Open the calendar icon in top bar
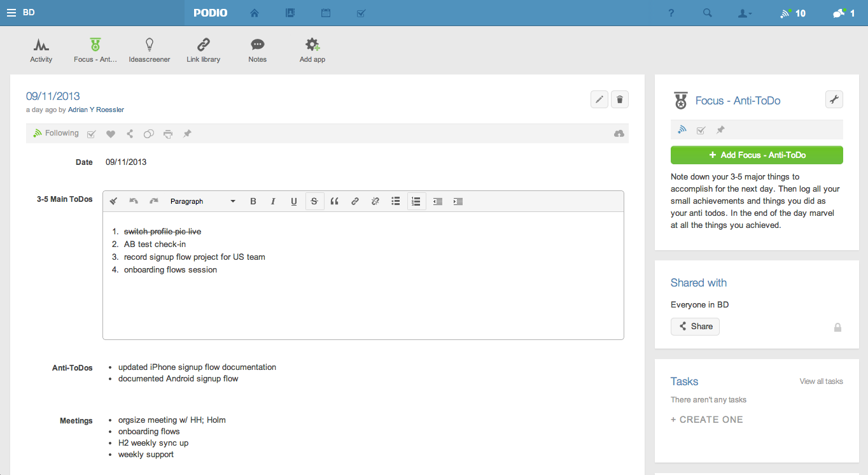 click(326, 13)
